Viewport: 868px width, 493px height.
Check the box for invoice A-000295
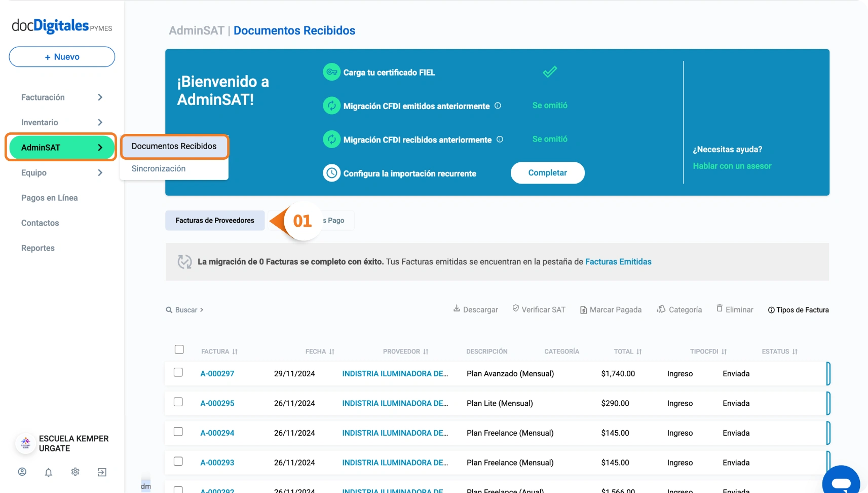[178, 402]
